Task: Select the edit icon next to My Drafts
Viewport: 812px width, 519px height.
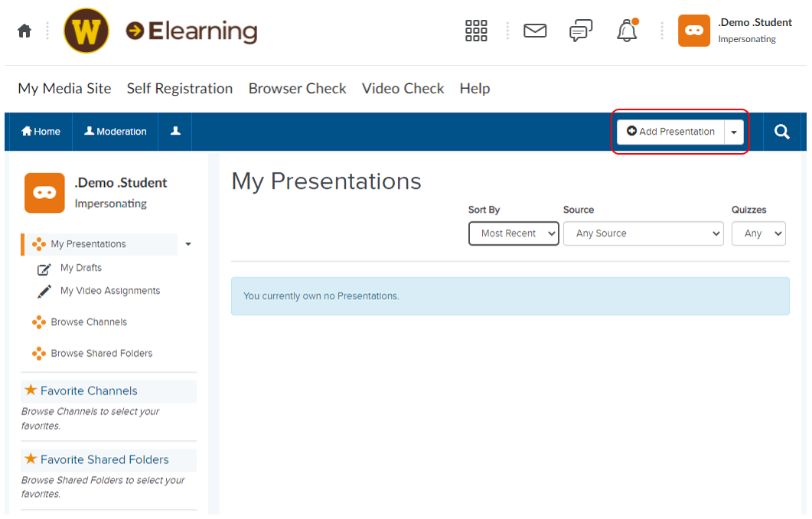Action: click(44, 269)
